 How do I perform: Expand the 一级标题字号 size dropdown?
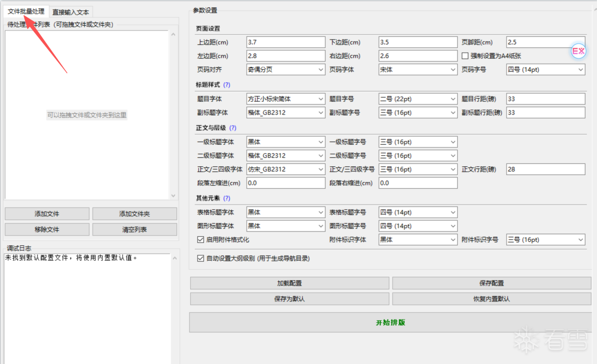pyautogui.click(x=418, y=142)
